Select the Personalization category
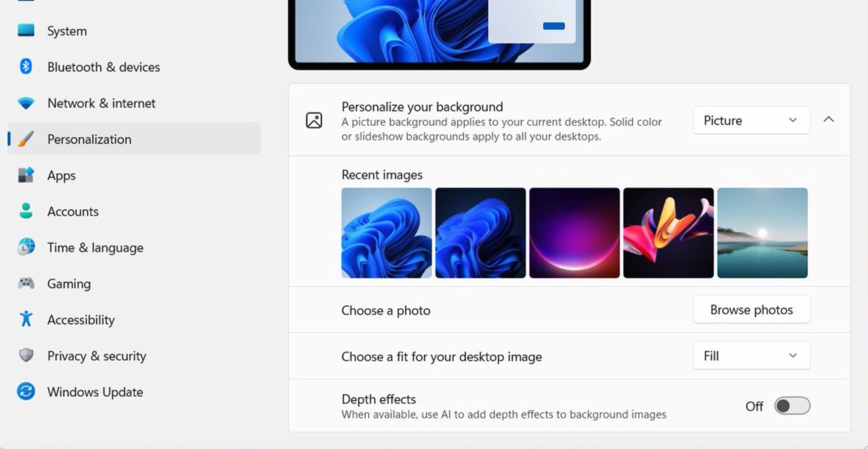The width and height of the screenshot is (868, 449). pyautogui.click(x=134, y=139)
